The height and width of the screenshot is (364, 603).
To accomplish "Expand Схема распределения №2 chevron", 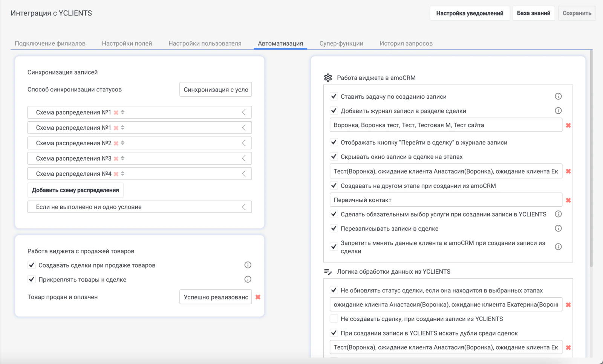I will click(244, 143).
